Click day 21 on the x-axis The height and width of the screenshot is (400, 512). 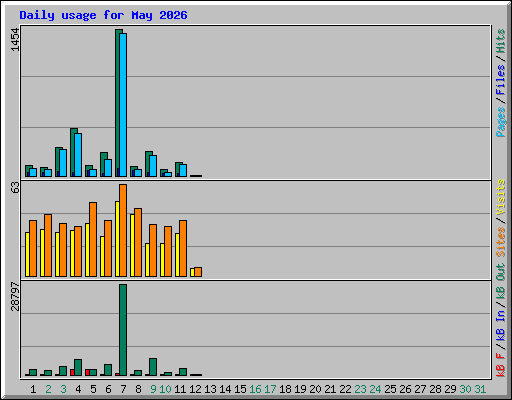click(x=330, y=389)
